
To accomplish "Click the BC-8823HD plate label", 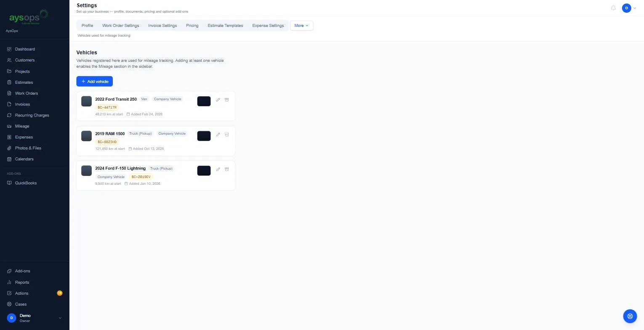I will [107, 142].
